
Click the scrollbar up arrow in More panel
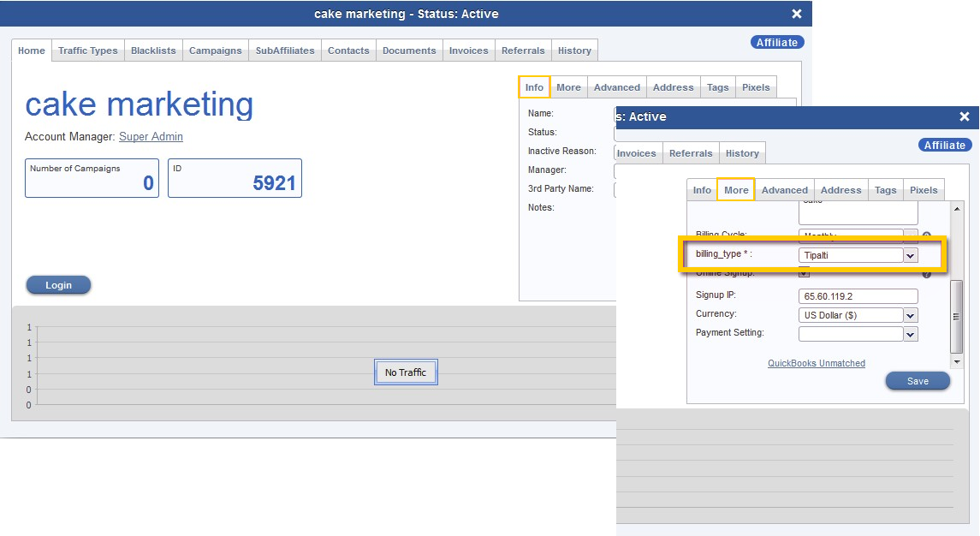pyautogui.click(x=957, y=209)
